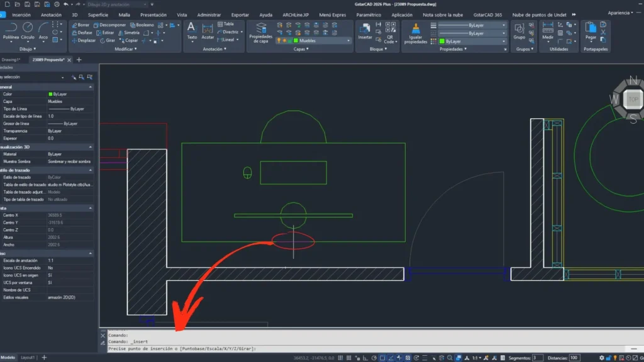Select the Simetría mirror tool
The image size is (644, 362).
[129, 33]
